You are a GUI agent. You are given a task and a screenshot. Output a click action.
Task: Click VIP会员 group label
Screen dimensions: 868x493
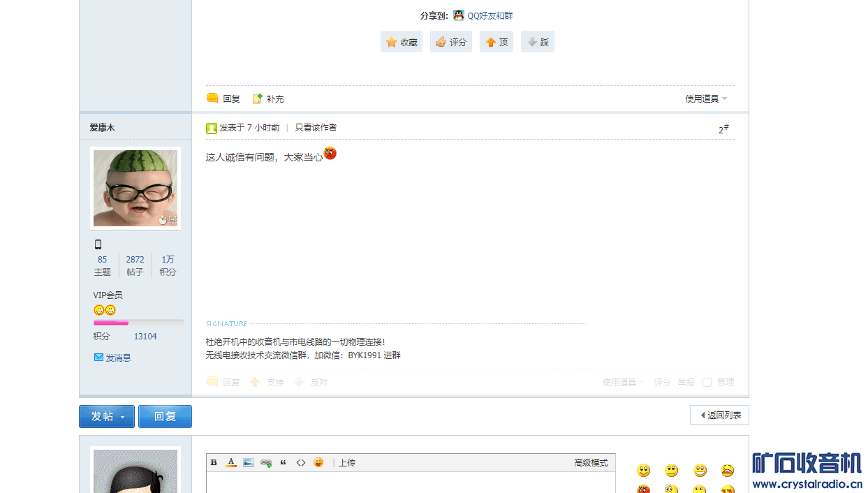108,295
